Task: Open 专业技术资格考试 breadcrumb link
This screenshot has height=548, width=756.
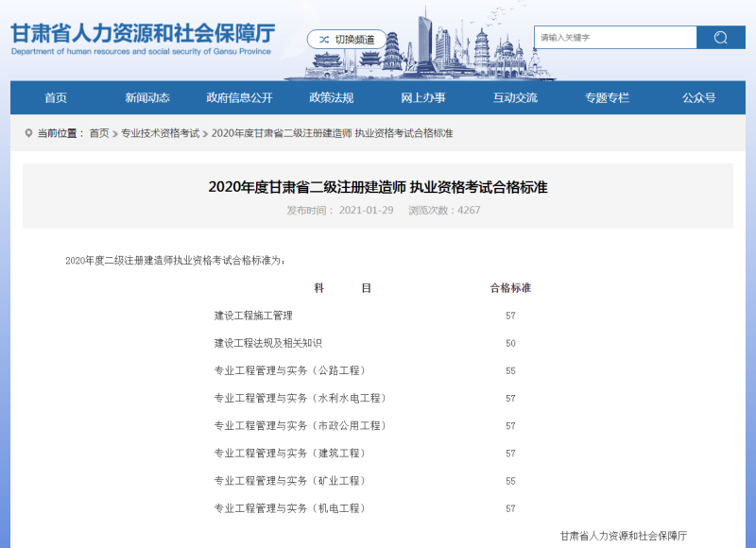Action: [161, 133]
